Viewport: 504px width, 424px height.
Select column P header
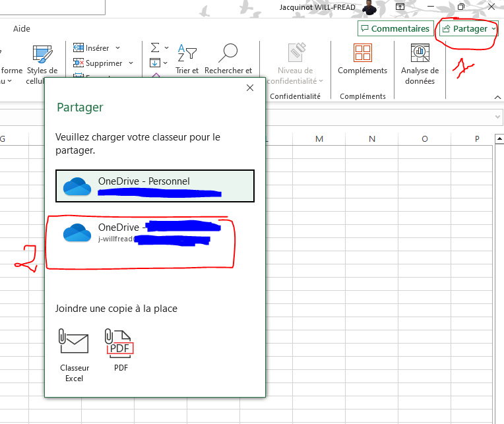[x=477, y=138]
